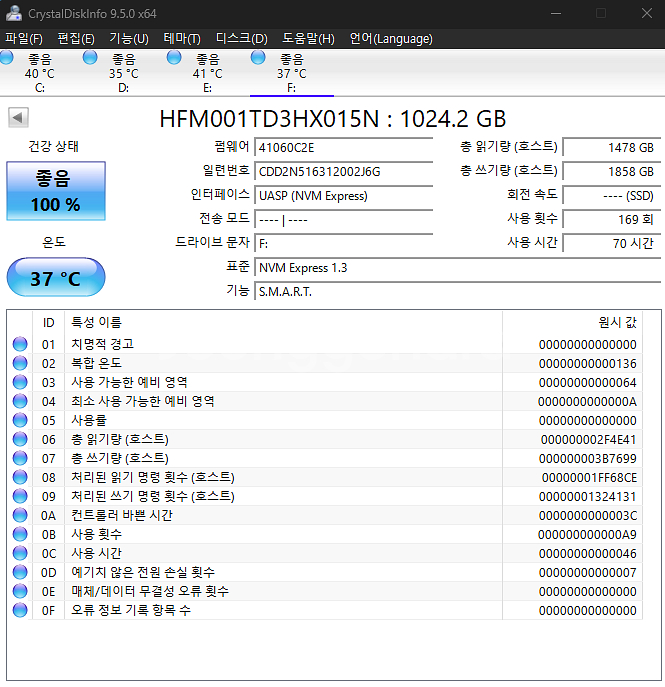
Task: Click status icon for 03 사용 가능한 예비 영역
Action: tap(20, 382)
